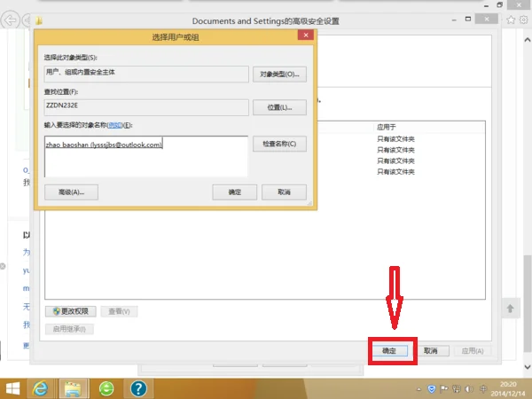The height and width of the screenshot is (399, 532).
Task: Click the object type field in Select User dialog
Action: point(146,74)
